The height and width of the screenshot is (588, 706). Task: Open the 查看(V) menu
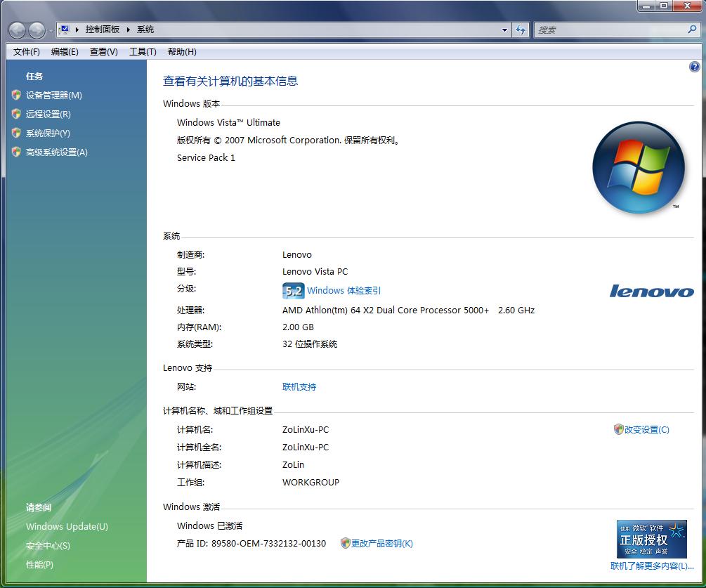pos(104,52)
